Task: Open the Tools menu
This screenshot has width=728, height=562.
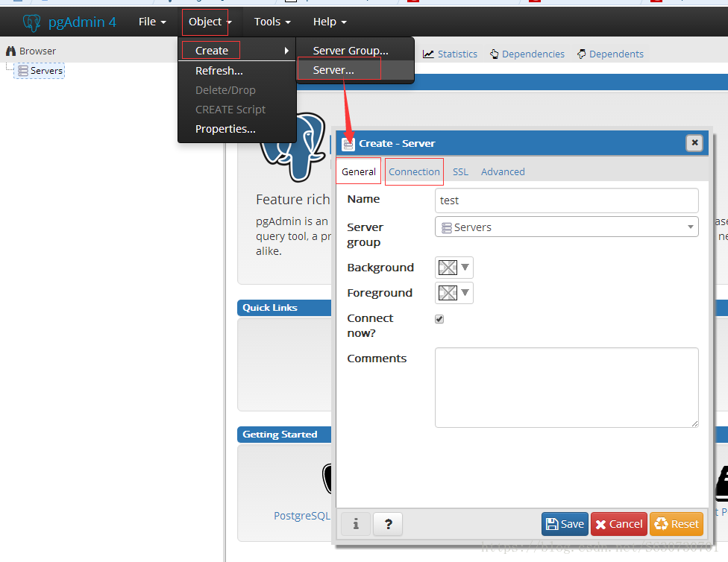Action: (272, 22)
